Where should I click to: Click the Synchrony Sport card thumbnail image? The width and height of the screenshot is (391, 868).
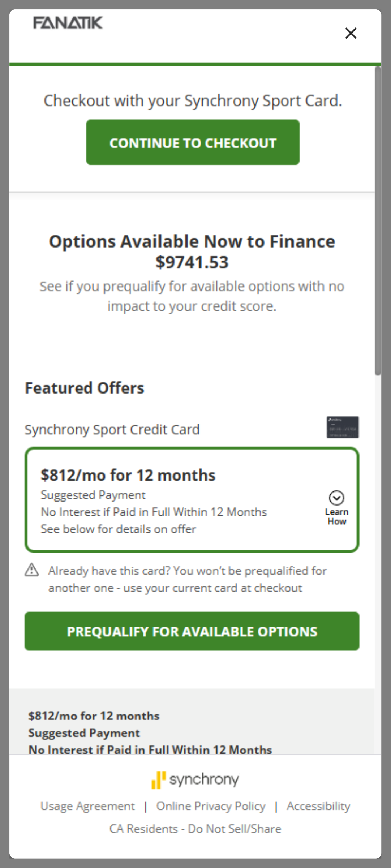coord(343,427)
